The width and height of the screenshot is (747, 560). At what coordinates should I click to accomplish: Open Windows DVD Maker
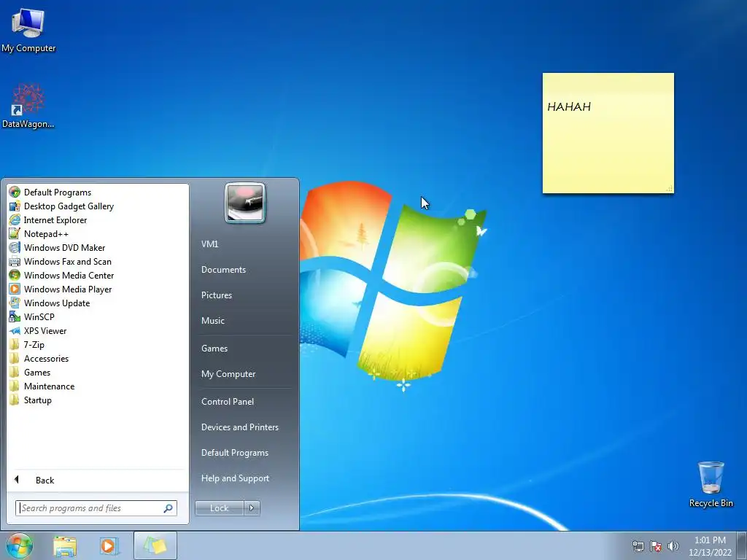(x=64, y=248)
